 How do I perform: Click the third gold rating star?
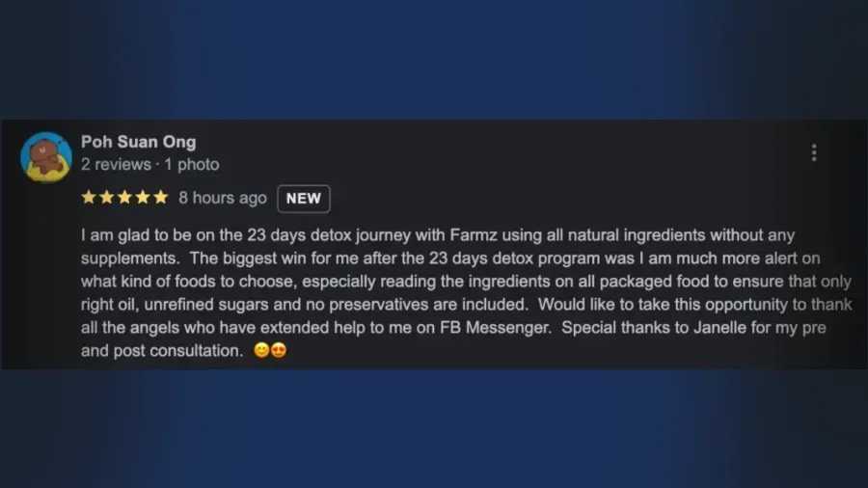click(x=124, y=197)
